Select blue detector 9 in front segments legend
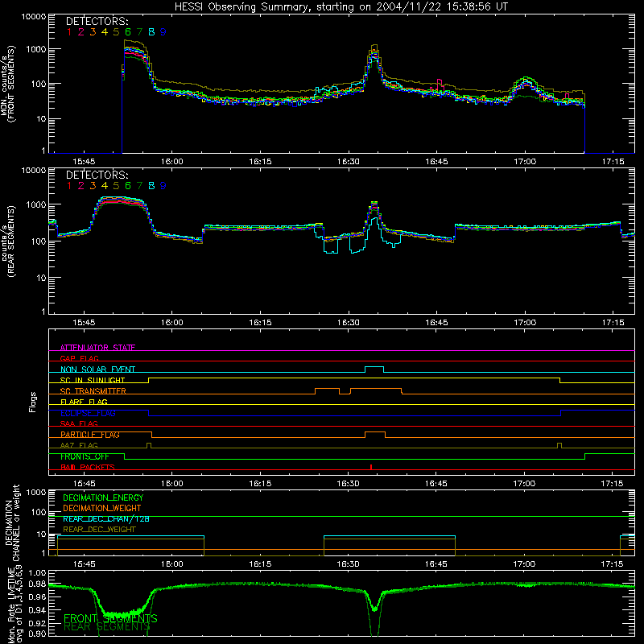This screenshot has width=644, height=644. pos(163,32)
